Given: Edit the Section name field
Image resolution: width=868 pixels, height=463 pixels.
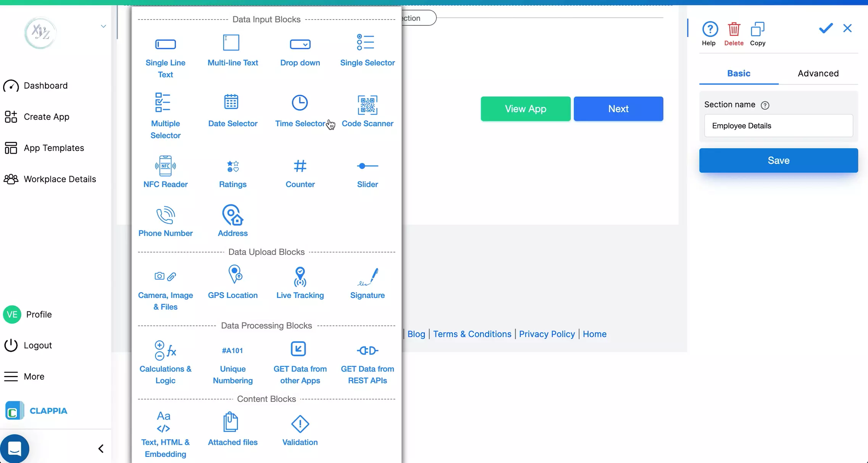Looking at the screenshot, I should pyautogui.click(x=778, y=126).
